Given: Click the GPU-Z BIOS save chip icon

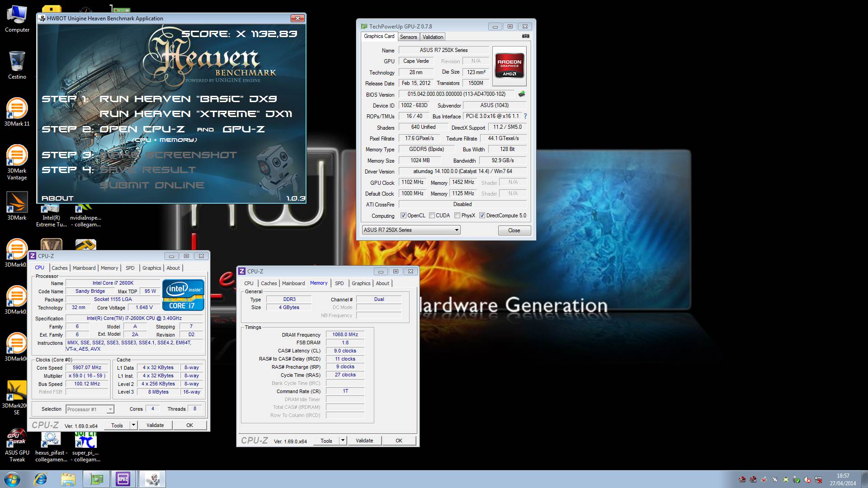Looking at the screenshot, I should (522, 94).
